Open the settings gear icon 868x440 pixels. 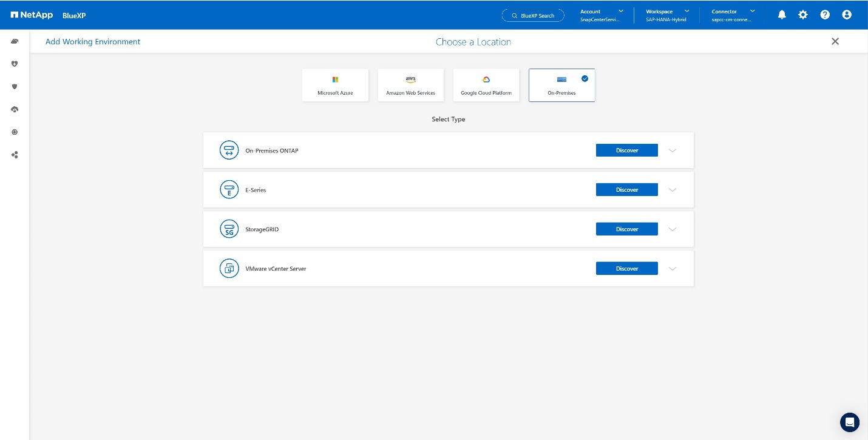tap(803, 15)
